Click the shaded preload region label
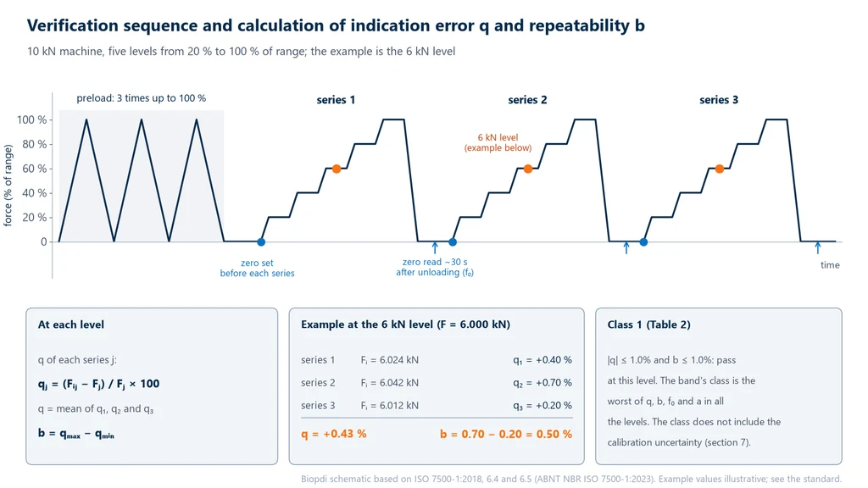The width and height of the screenshot is (868, 488). click(142, 98)
